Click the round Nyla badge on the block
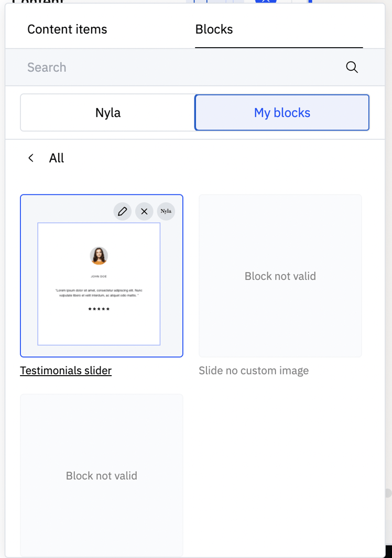Image resolution: width=392 pixels, height=558 pixels. coord(166,211)
